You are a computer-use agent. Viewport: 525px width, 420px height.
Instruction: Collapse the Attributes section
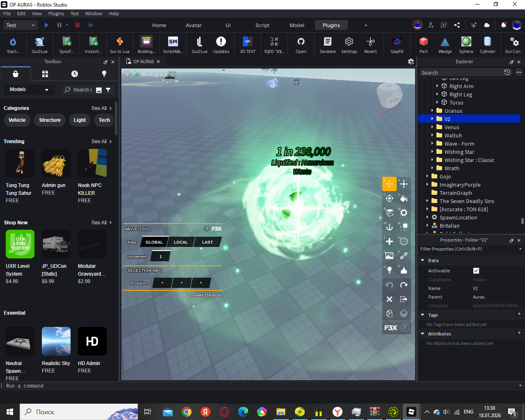pyautogui.click(x=422, y=334)
